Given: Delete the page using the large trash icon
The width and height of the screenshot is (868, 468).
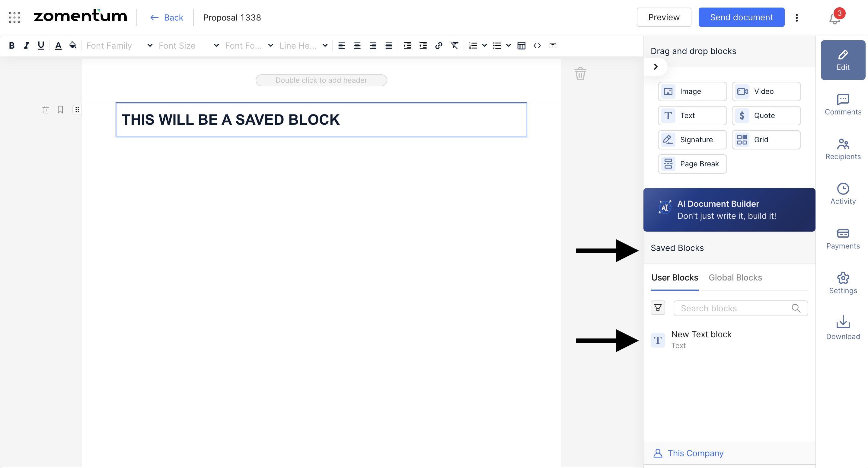Looking at the screenshot, I should [x=580, y=73].
